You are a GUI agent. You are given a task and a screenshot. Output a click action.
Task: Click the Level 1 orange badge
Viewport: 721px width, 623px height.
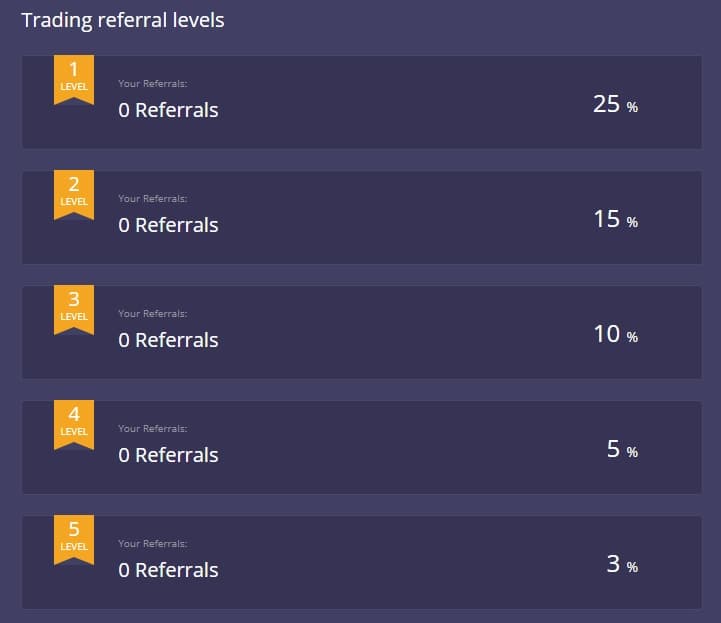tap(74, 77)
